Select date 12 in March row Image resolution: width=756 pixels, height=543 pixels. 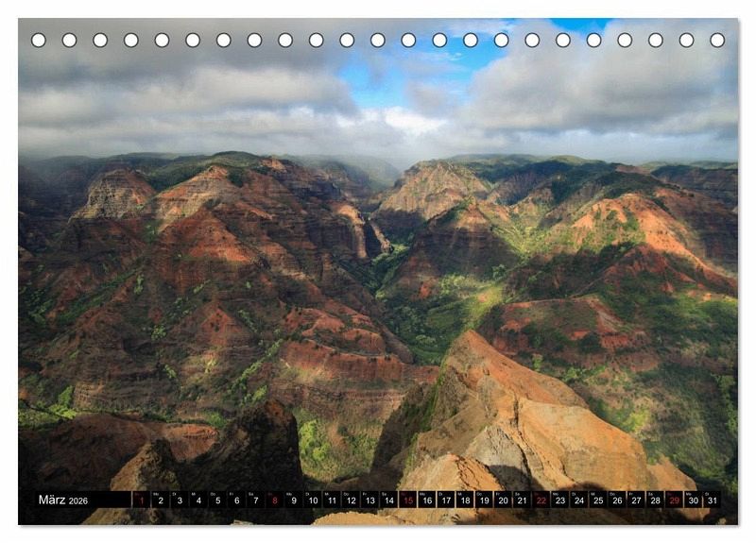(x=351, y=500)
